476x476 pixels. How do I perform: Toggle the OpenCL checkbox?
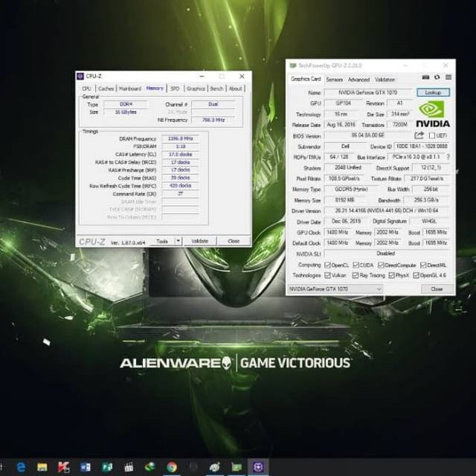pos(327,264)
